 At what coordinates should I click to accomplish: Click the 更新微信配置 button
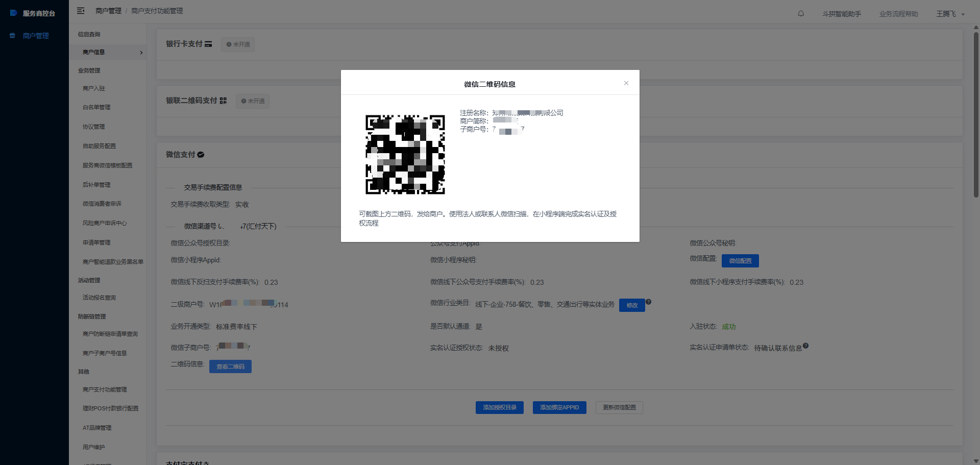[x=619, y=407]
